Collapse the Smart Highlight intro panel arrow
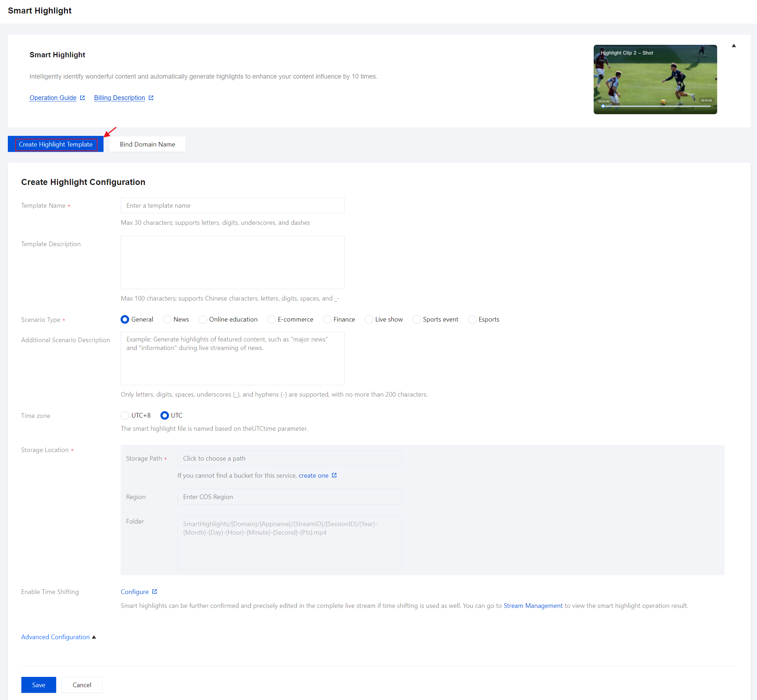 734,46
